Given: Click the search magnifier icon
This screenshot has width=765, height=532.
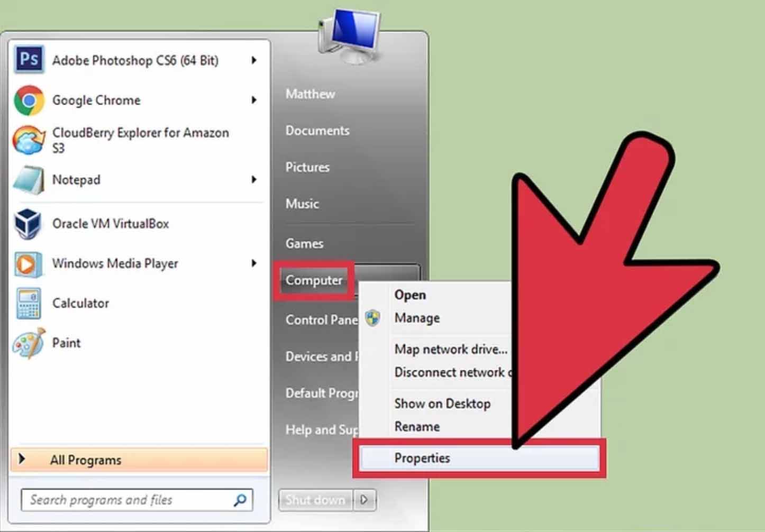Looking at the screenshot, I should pos(240,500).
